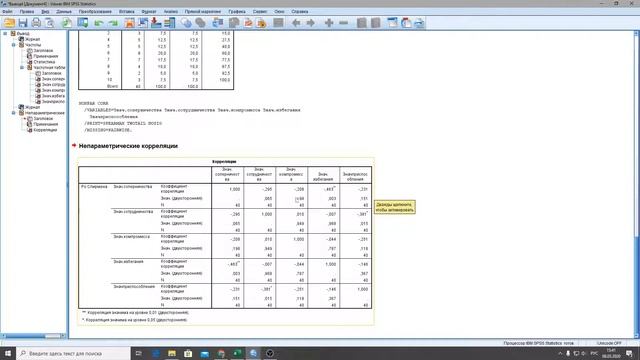640x360 pixels.
Task: Open the Variables info toolbar icon
Action: tap(170, 23)
